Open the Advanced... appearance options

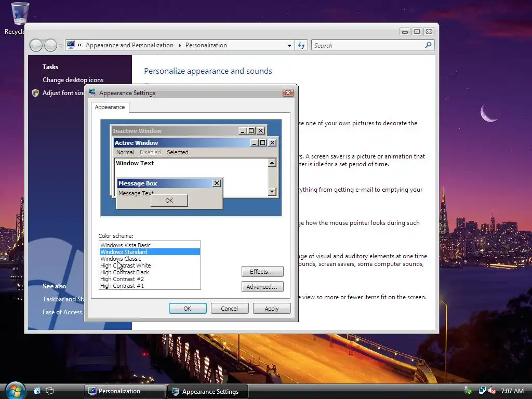(x=262, y=287)
